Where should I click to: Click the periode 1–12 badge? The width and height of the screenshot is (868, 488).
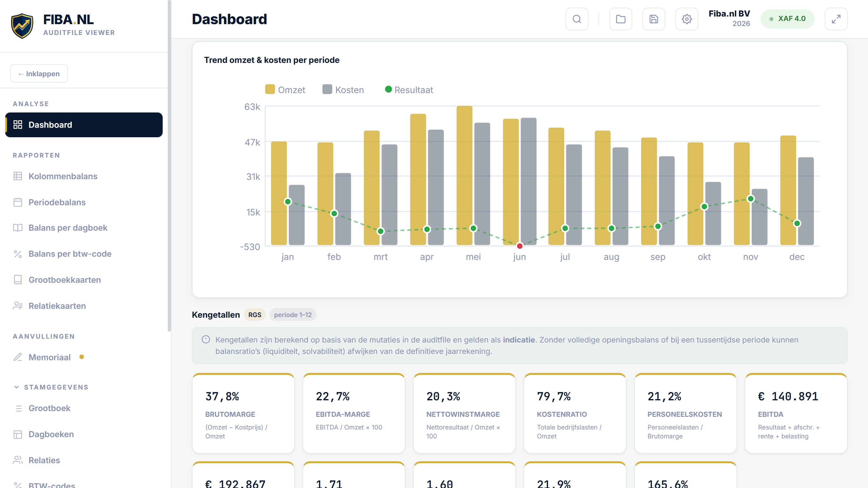click(293, 315)
